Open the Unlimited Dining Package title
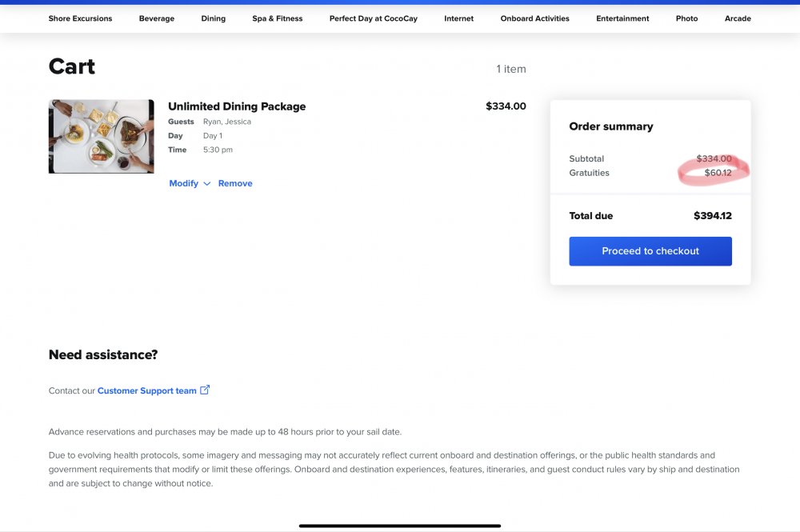The height and width of the screenshot is (532, 800). pos(237,106)
